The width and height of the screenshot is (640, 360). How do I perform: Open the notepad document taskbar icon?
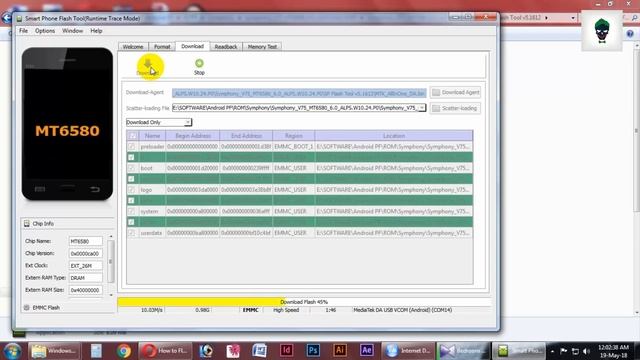96,351
